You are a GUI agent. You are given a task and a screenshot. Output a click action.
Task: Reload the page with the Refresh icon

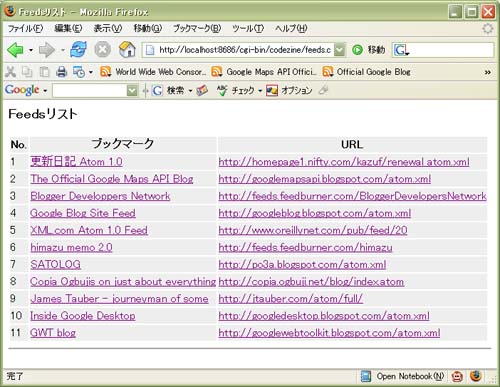pyautogui.click(x=78, y=50)
